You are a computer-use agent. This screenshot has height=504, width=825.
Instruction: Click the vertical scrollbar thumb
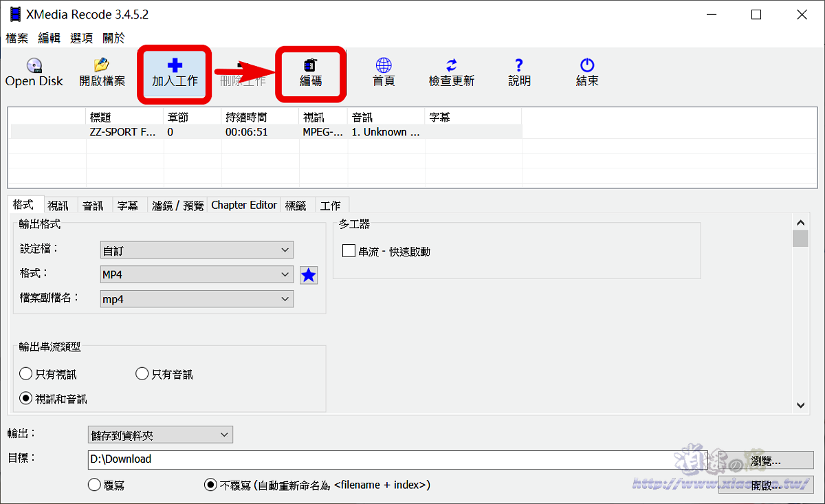tap(800, 239)
